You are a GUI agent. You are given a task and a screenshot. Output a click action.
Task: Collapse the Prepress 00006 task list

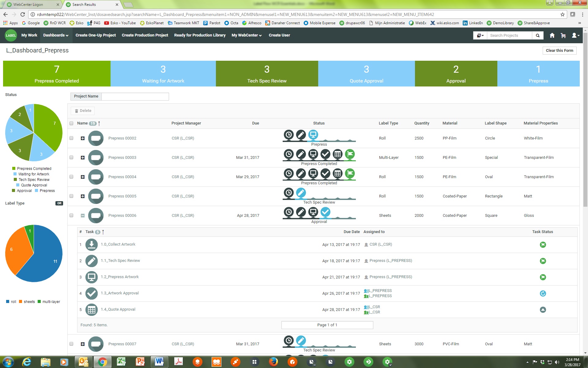(83, 216)
